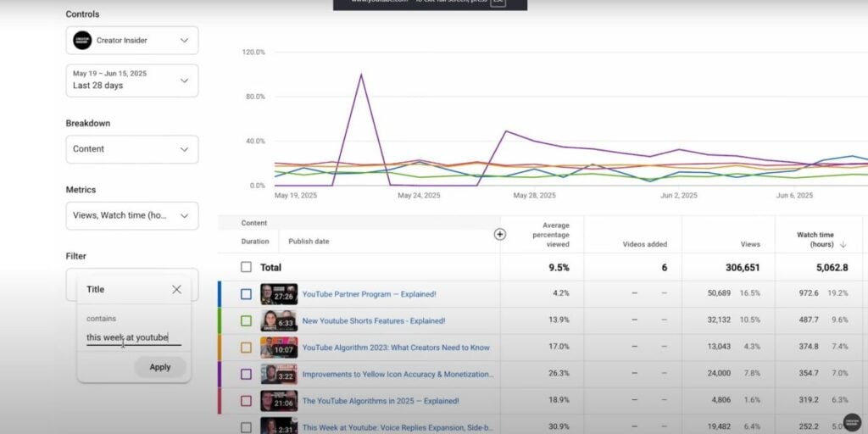Sort by the Watch time down arrow

tap(843, 244)
